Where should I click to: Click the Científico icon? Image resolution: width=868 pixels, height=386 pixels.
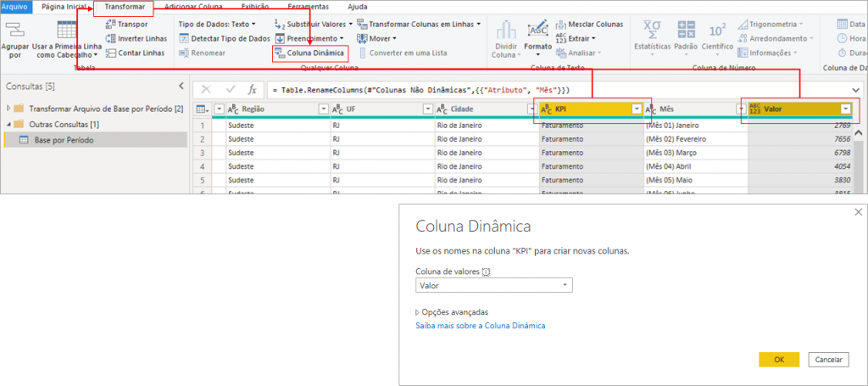tap(717, 30)
